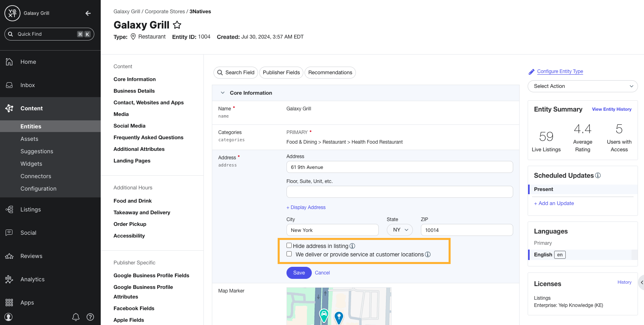Open notifications bell icon
This screenshot has height=325, width=644.
click(76, 317)
